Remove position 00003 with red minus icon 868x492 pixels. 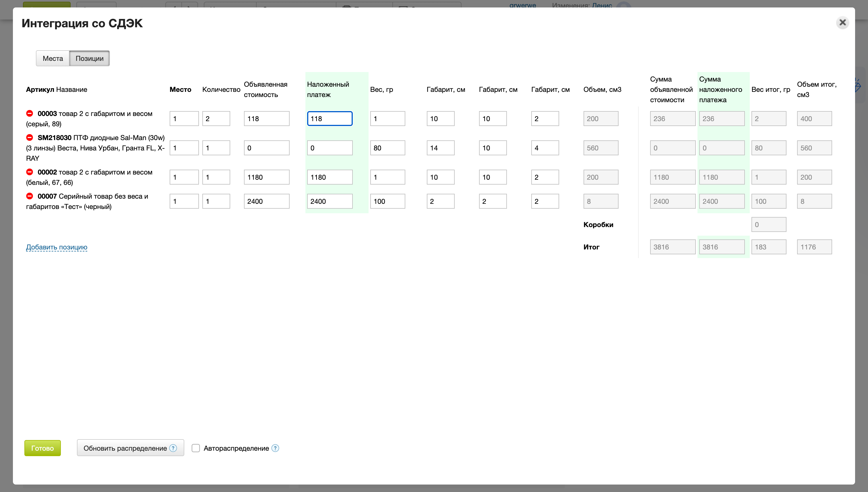tap(30, 113)
